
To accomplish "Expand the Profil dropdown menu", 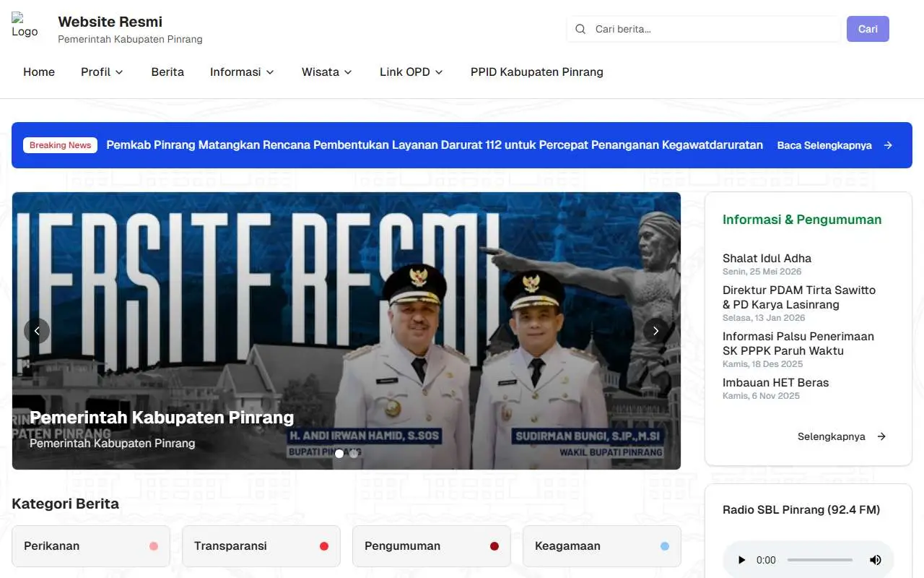I will pos(103,72).
